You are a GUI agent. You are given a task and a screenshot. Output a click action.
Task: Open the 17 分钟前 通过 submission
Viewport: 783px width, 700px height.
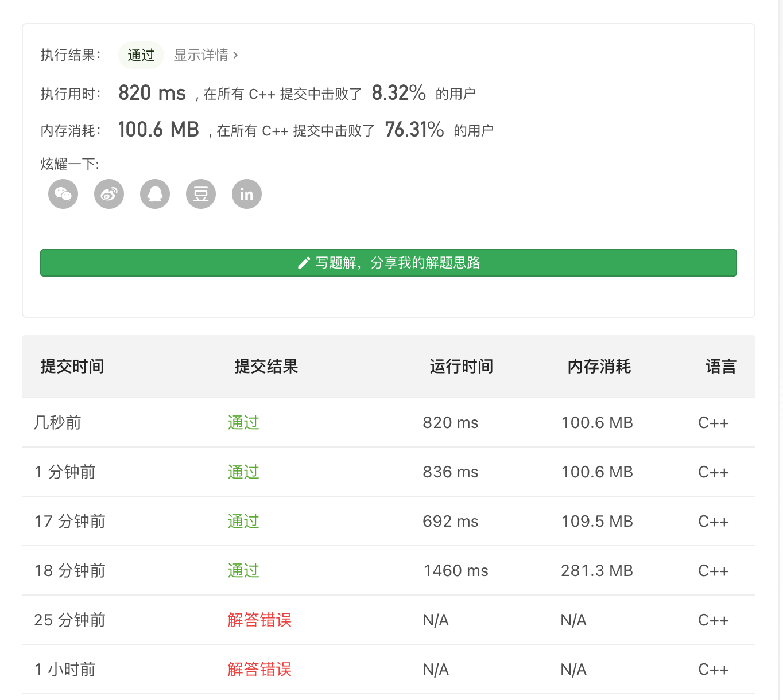click(x=243, y=522)
